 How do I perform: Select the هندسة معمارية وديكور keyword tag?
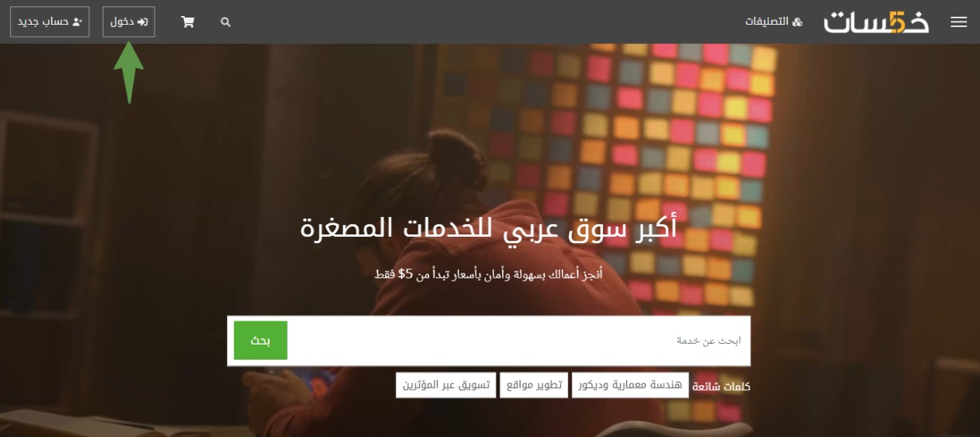pos(630,385)
